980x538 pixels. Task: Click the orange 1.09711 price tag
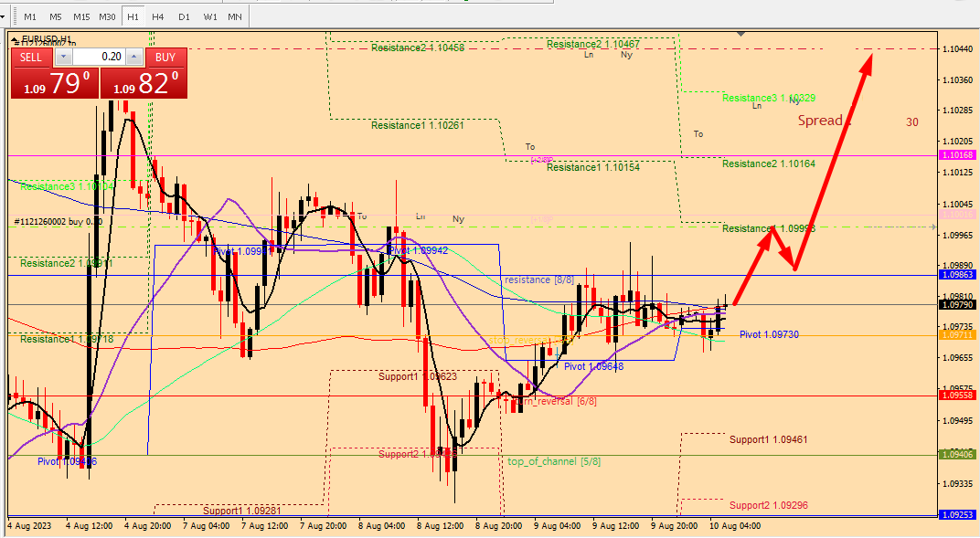point(957,335)
